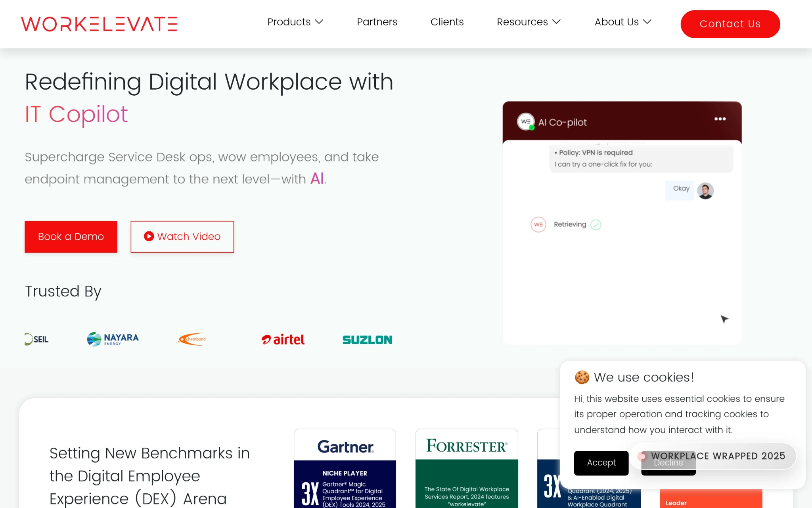812x508 pixels.
Task: Play the Watch Video button
Action: [182, 237]
